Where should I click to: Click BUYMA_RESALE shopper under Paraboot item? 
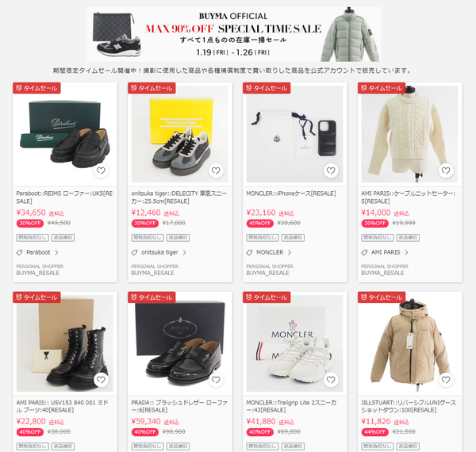click(x=37, y=273)
